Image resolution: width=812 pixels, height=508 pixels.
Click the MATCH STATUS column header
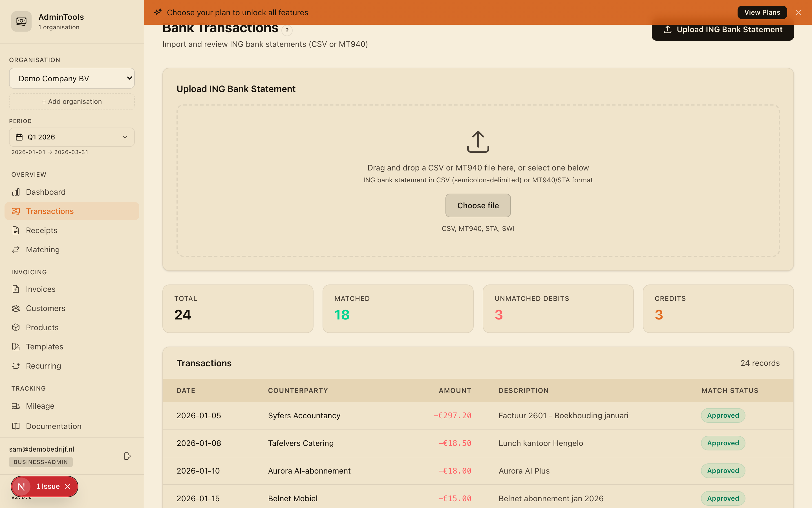(x=730, y=390)
